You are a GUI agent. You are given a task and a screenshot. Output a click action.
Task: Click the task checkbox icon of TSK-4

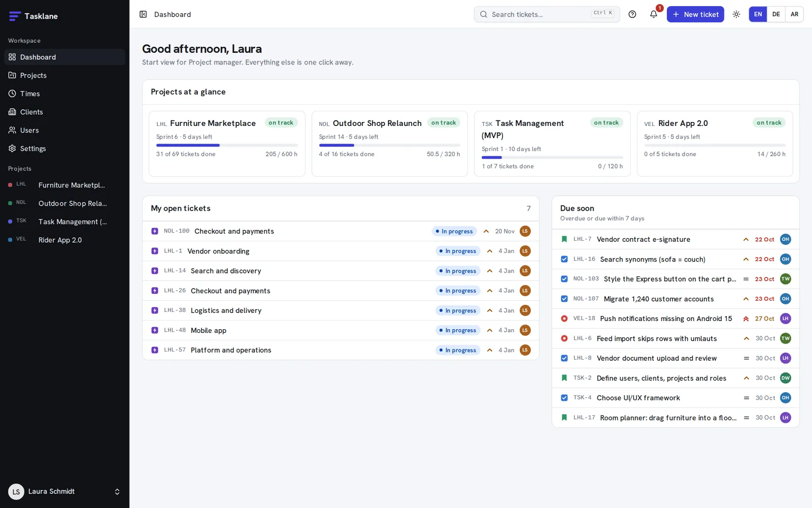pos(564,398)
